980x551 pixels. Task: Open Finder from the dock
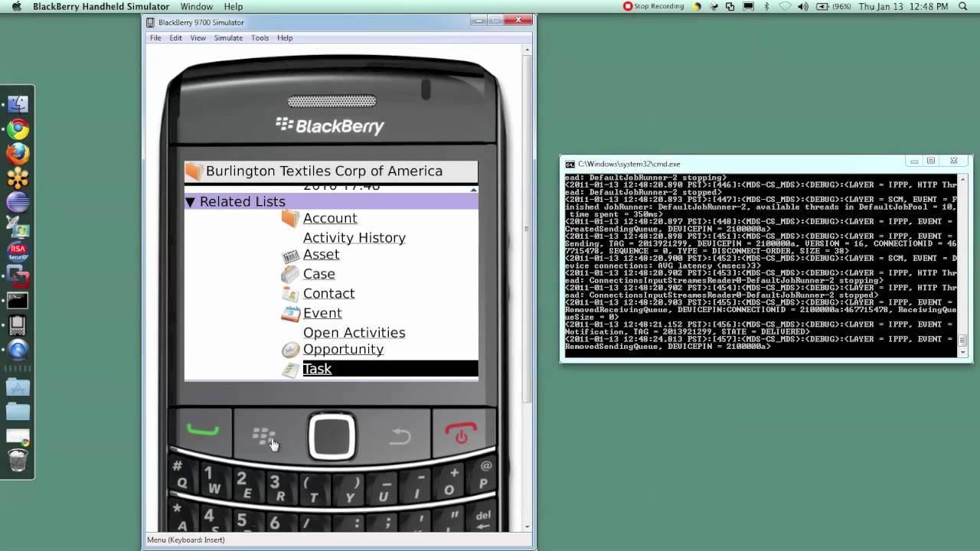(x=18, y=103)
